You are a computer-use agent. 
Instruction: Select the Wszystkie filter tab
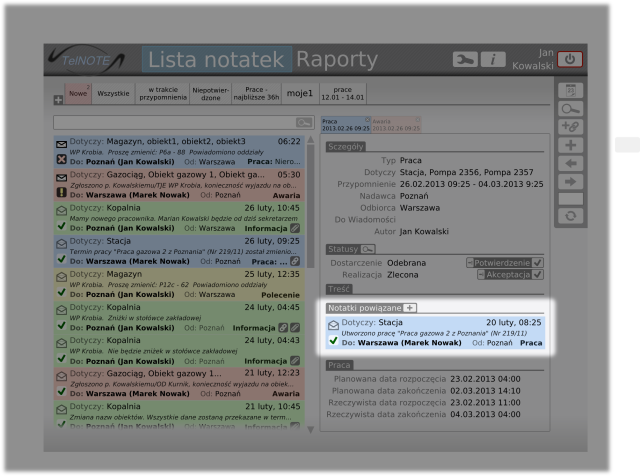click(113, 93)
